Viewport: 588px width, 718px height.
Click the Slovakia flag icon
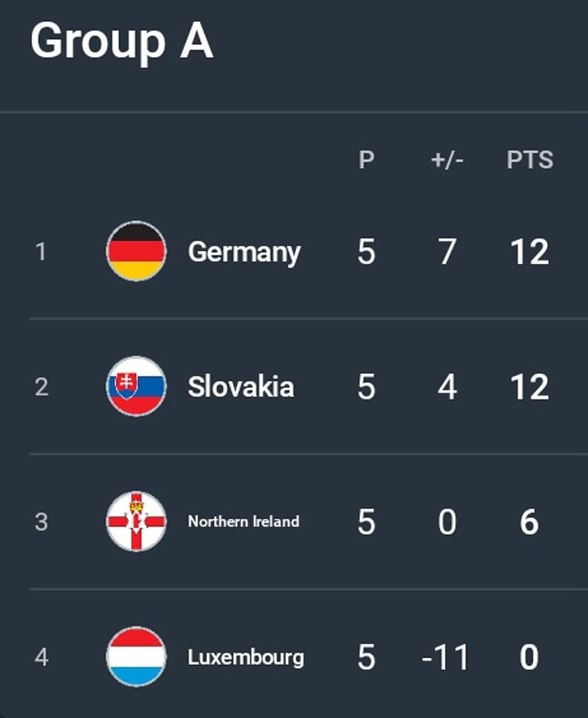point(136,387)
